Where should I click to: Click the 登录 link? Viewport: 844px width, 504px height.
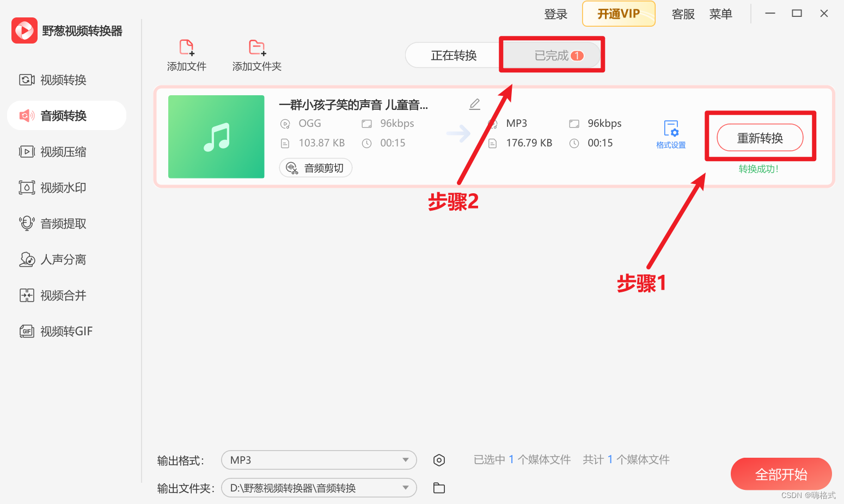click(556, 14)
